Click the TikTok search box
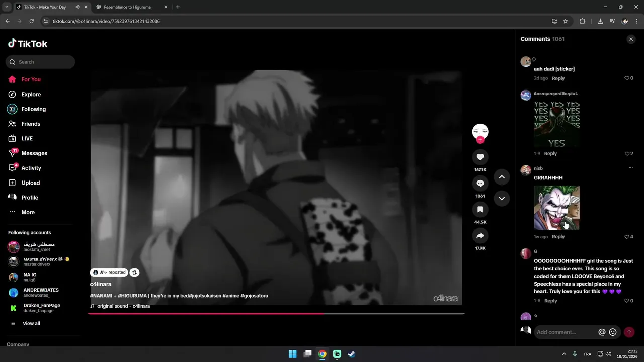The height and width of the screenshot is (362, 644). [40, 62]
